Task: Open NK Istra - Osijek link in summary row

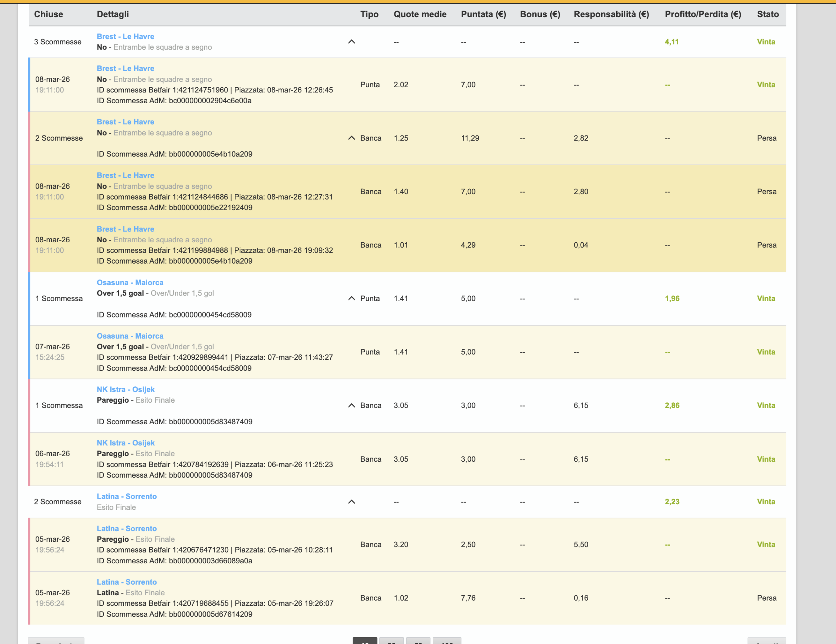Action: coord(125,389)
